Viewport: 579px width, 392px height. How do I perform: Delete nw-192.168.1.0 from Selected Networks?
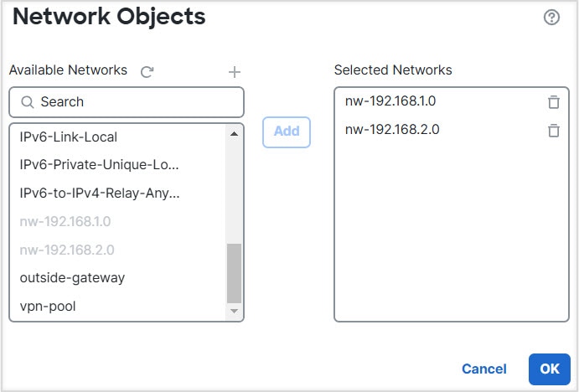[553, 102]
